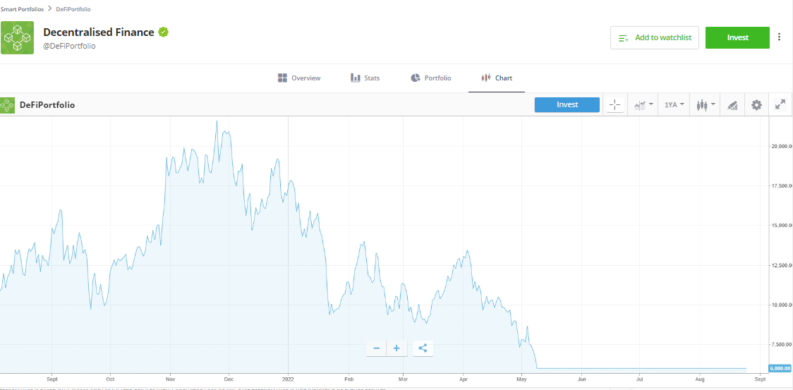Viewport: 793px width, 390px height.
Task: Click the Oct date axis label
Action: (110, 378)
